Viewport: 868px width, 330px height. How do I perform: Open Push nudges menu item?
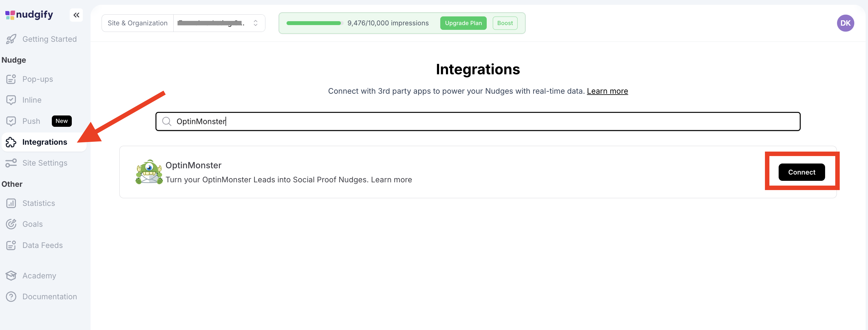tap(31, 121)
